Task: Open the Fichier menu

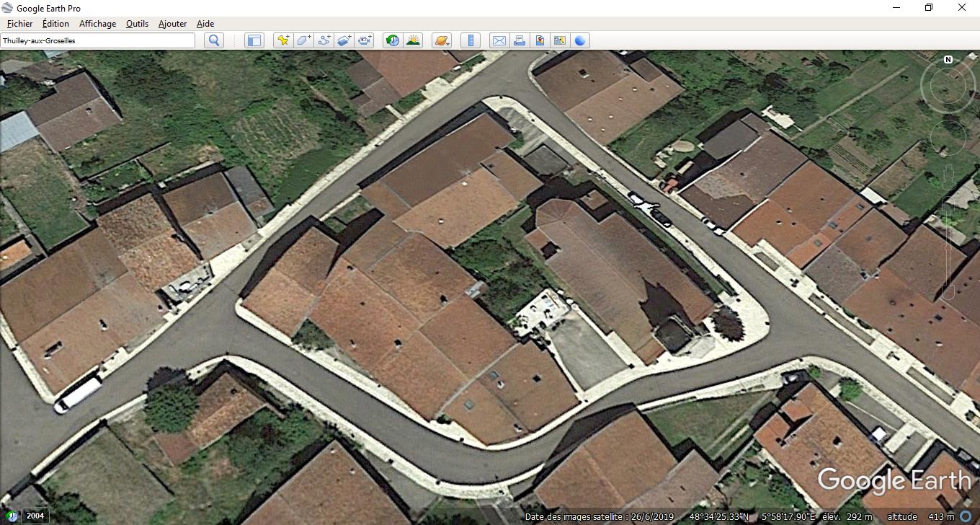Action: [19, 24]
